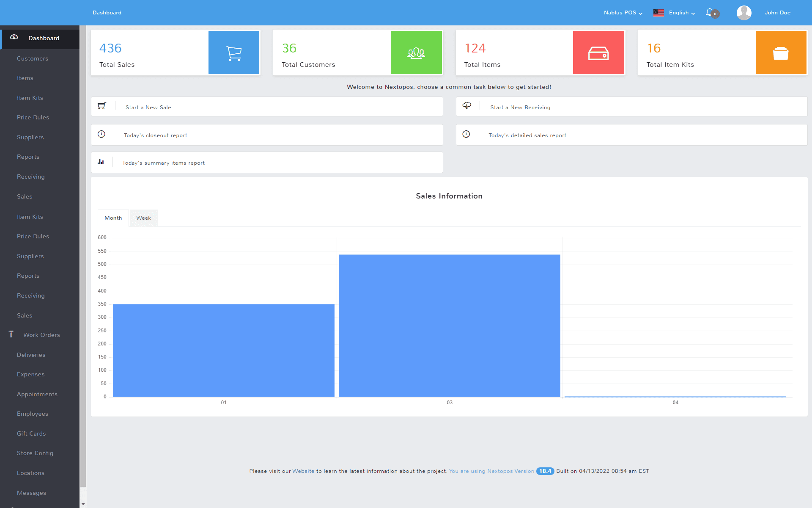
Task: Expand the Nablus POS location dropdown
Action: 623,13
